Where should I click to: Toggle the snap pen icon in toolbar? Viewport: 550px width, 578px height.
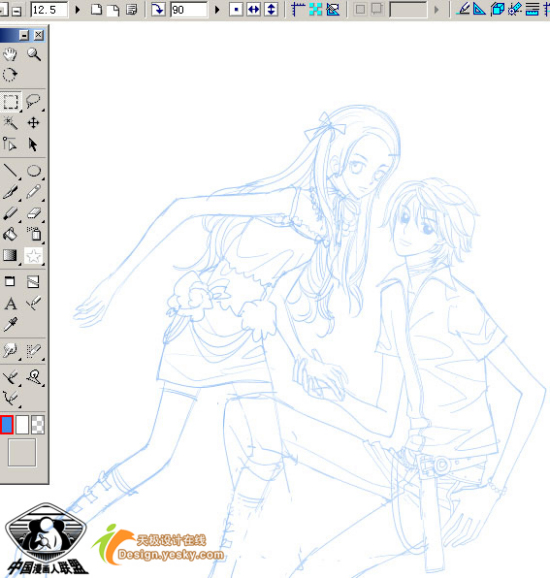pos(463,9)
